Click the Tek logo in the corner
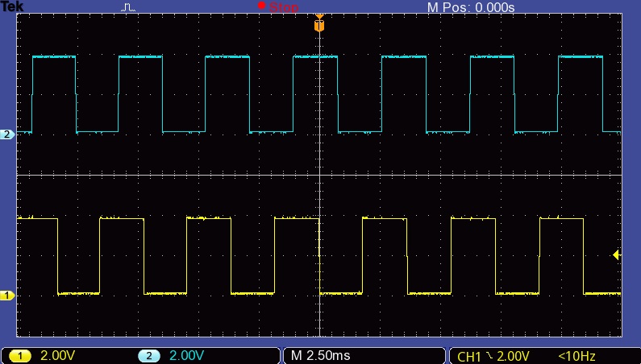This screenshot has width=641, height=364. 12,6
